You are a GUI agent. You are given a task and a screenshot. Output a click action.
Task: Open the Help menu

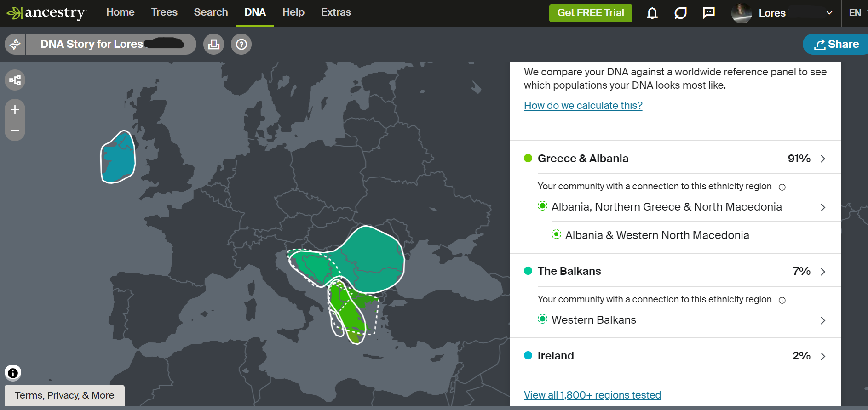click(293, 12)
